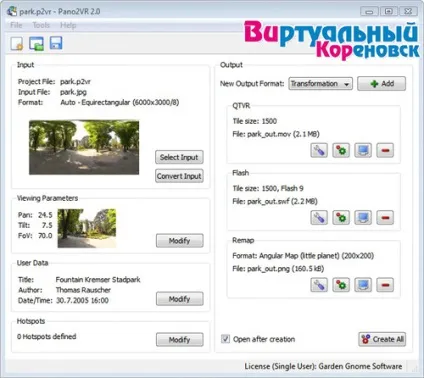Click the viewing parameters preview image
Viewport: 424px width, 378px height.
pos(87,228)
